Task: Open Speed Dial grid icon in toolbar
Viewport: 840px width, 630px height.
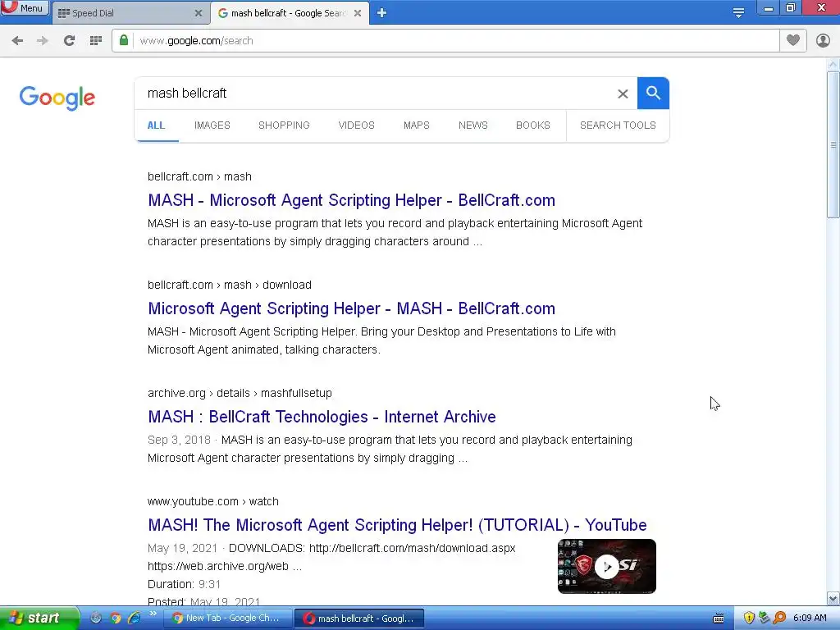Action: [x=96, y=41]
